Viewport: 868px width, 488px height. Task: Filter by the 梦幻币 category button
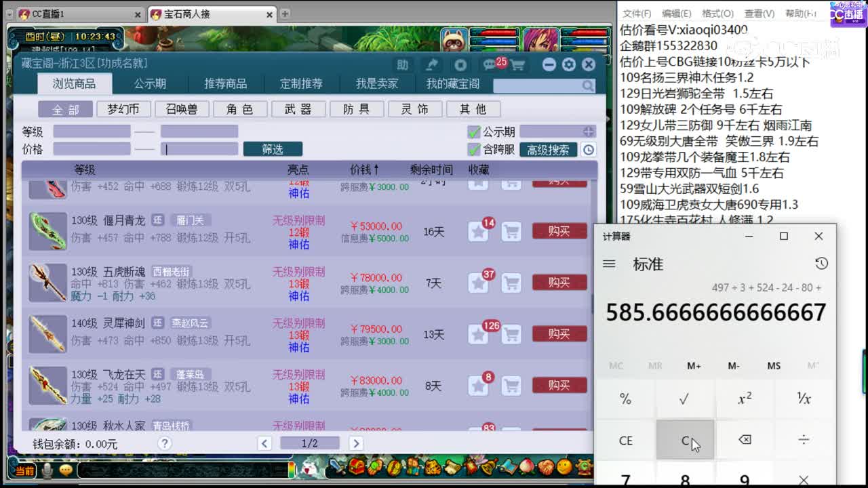point(123,109)
